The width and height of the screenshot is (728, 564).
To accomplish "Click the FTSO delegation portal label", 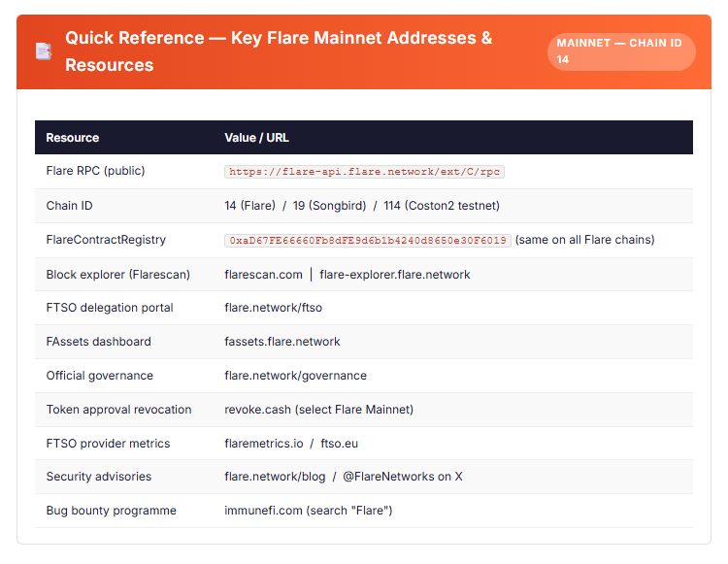I will (110, 308).
